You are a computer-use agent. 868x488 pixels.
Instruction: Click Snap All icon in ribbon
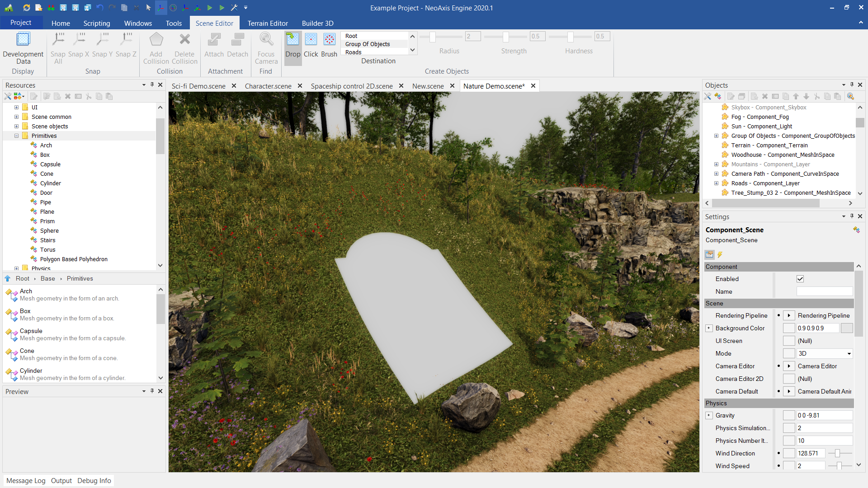coord(58,40)
